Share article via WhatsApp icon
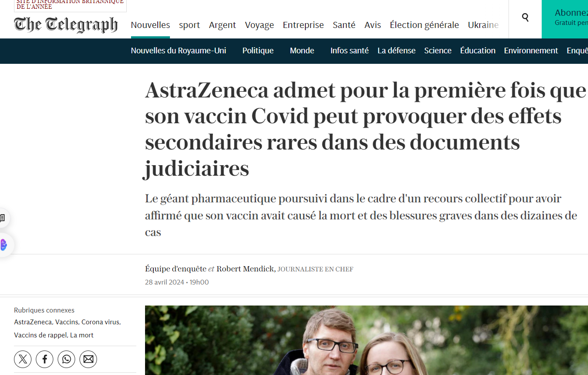 66,359
